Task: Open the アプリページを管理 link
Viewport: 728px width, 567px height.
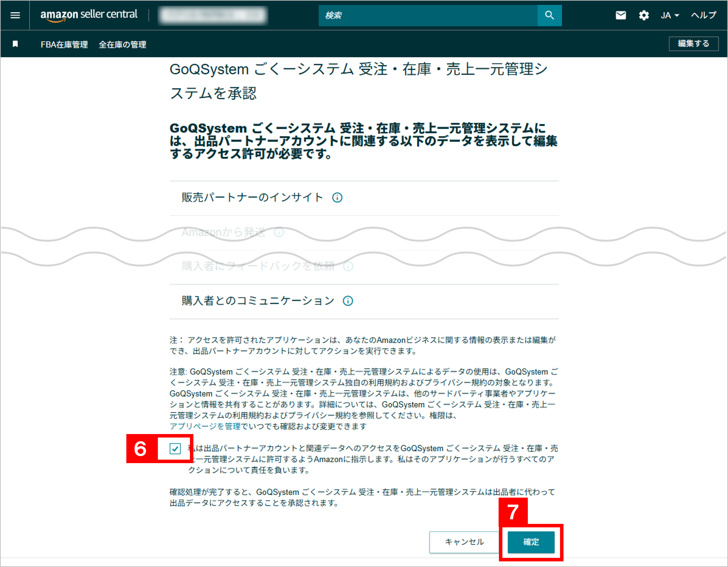Action: [x=205, y=426]
